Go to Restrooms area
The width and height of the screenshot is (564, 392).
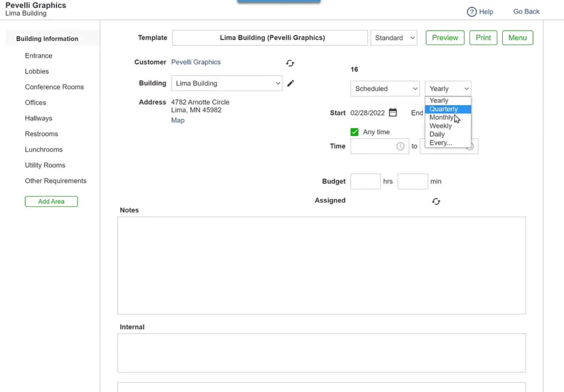click(x=41, y=134)
